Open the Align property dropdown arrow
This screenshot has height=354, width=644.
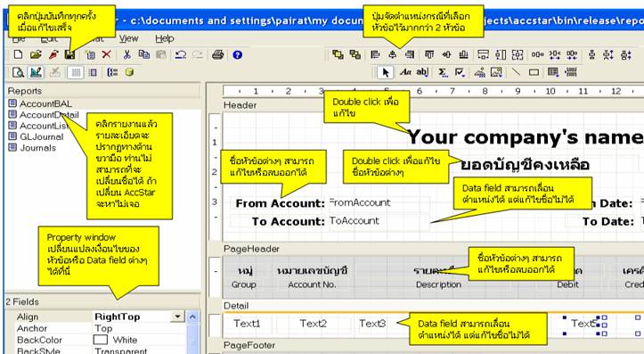[x=177, y=317]
